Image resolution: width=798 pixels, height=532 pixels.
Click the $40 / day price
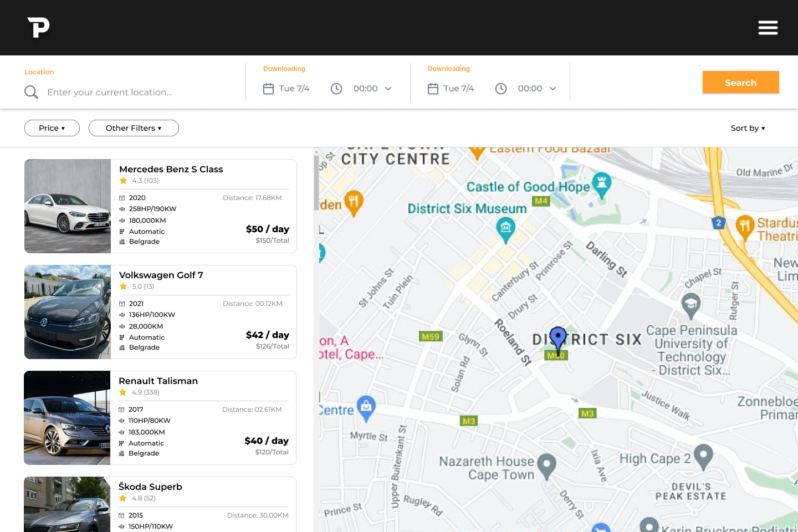coord(267,441)
